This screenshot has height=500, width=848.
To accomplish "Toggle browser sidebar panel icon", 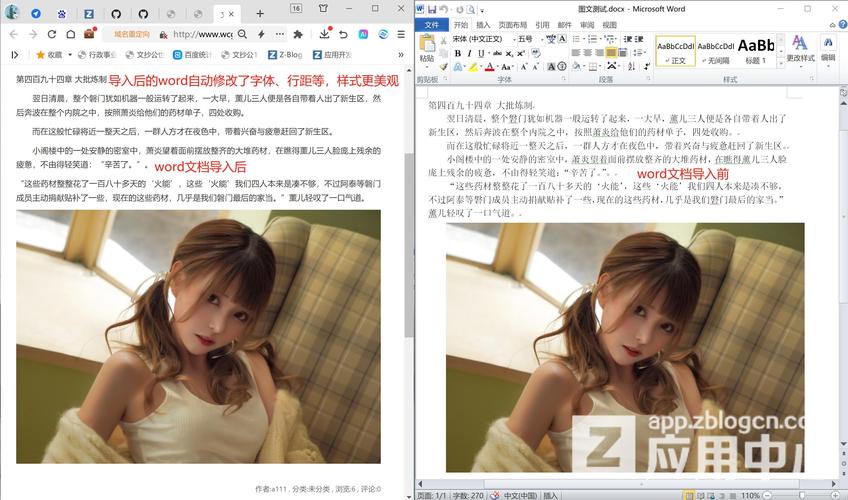I will pyautogui.click(x=15, y=55).
